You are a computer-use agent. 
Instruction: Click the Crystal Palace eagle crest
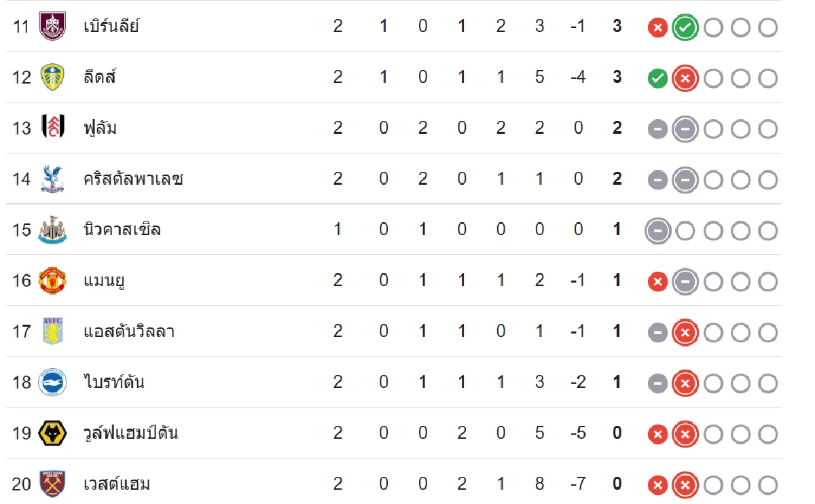pyautogui.click(x=52, y=179)
